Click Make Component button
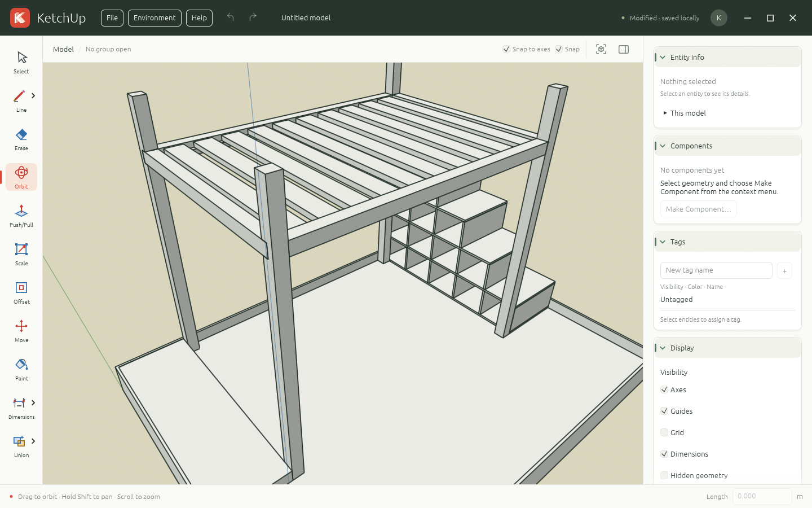The width and height of the screenshot is (812, 508). (699, 209)
